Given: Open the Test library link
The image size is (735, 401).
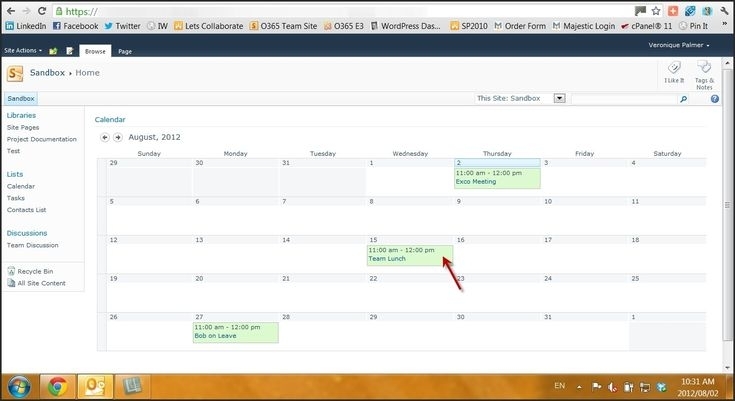Looking at the screenshot, I should [x=13, y=151].
